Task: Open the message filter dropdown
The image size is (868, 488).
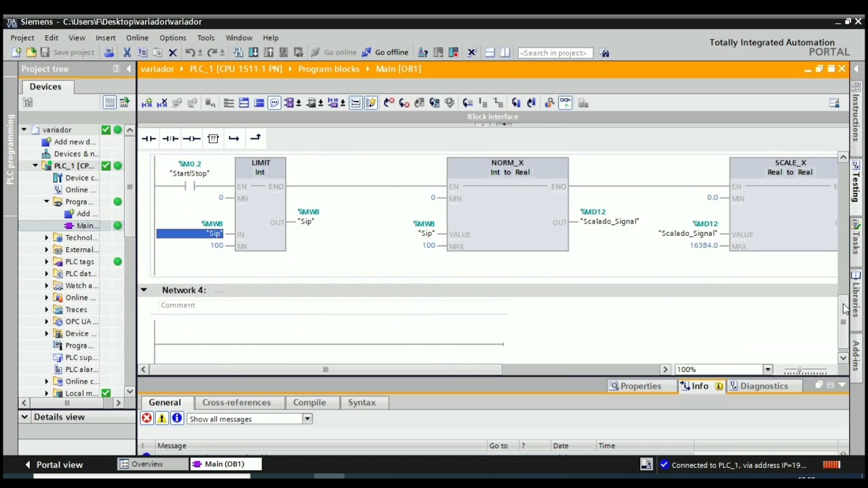Action: 307,420
